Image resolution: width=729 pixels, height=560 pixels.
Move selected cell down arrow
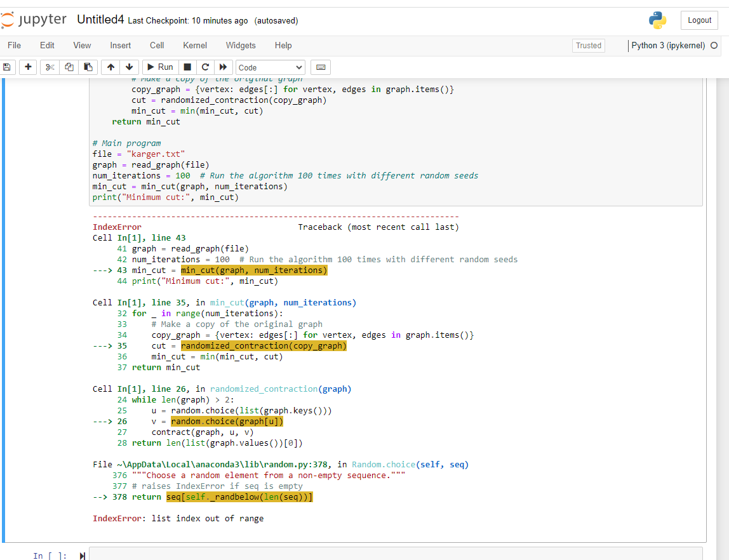tap(130, 67)
